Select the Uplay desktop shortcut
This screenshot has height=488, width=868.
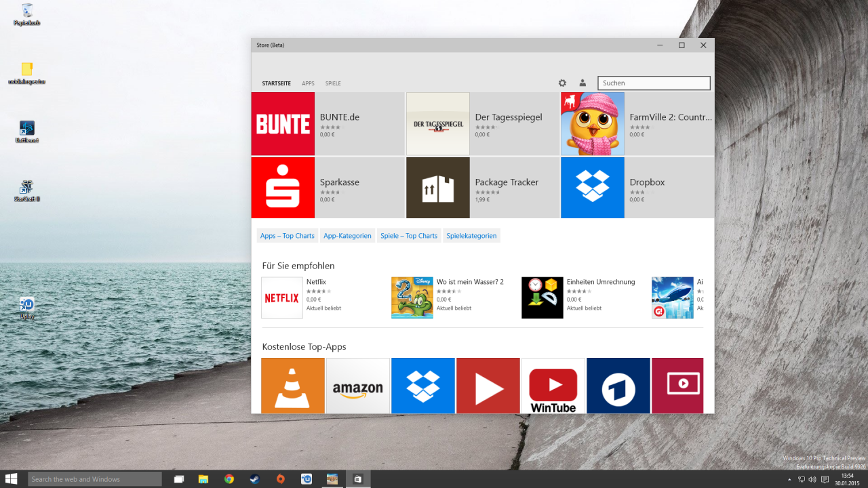tap(27, 308)
